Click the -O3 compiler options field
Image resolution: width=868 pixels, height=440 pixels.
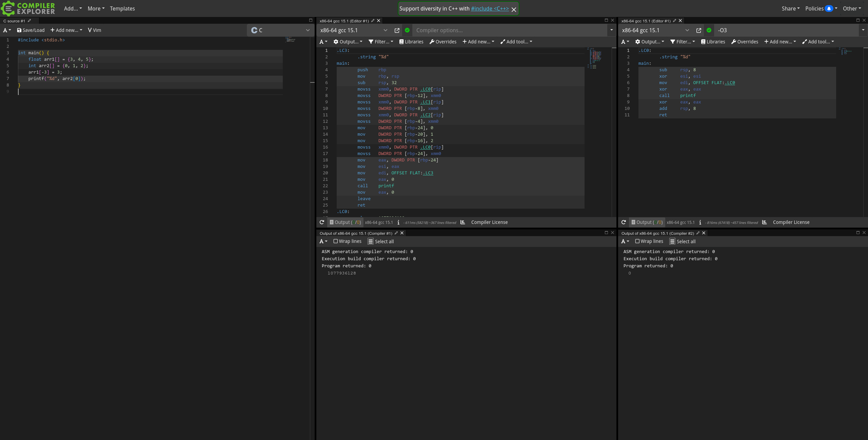click(787, 30)
